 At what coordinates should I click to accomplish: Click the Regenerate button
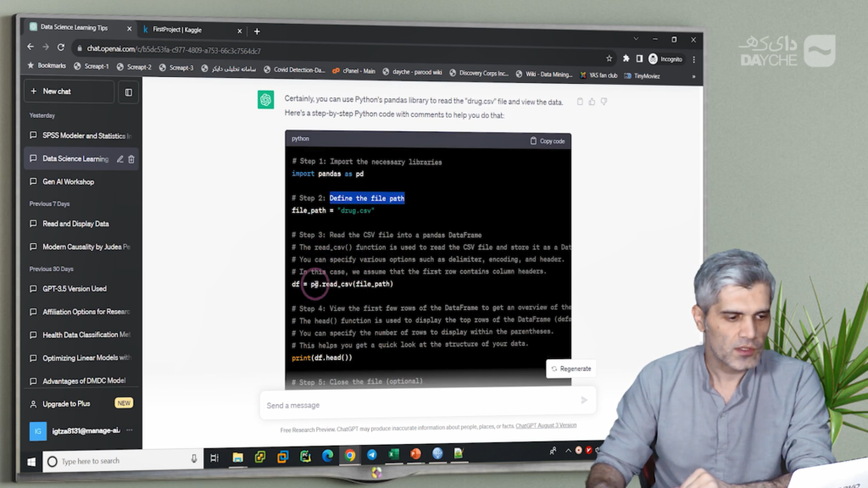coord(570,369)
